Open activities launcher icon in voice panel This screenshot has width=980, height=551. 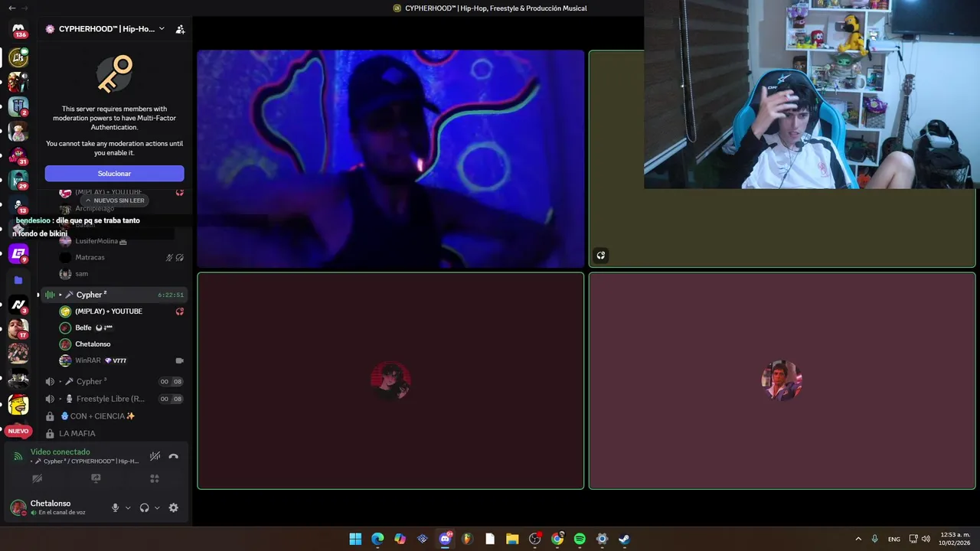155,478
